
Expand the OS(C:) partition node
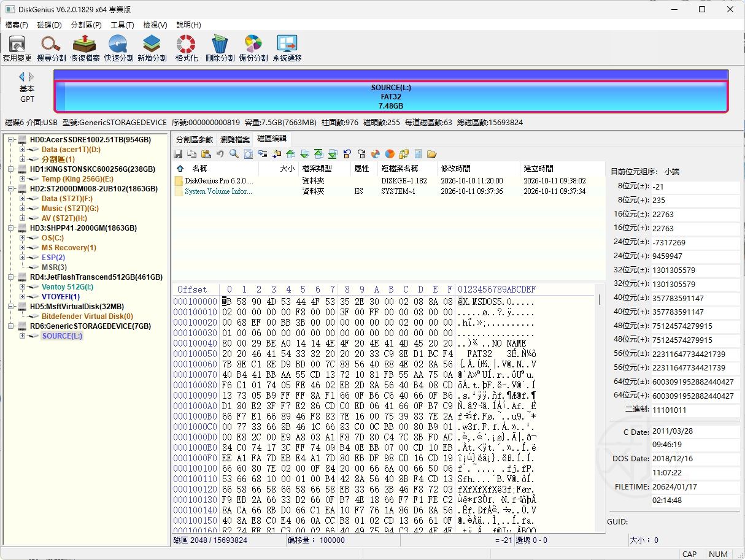coord(23,238)
